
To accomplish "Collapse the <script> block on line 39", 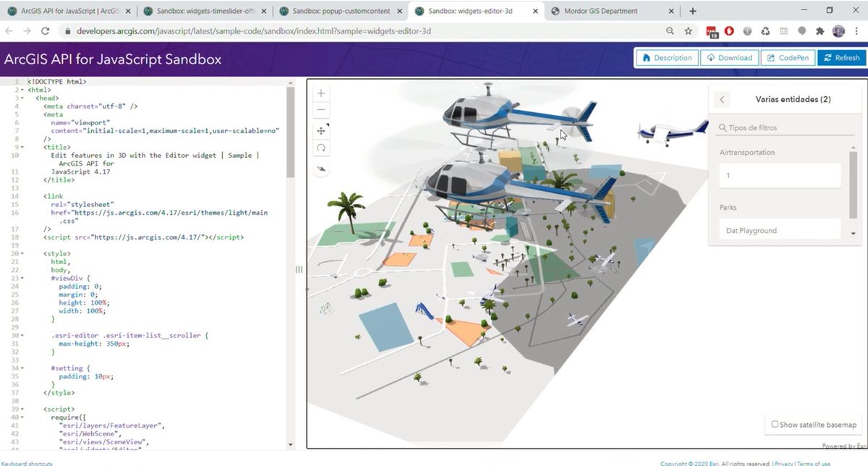I will click(x=23, y=409).
